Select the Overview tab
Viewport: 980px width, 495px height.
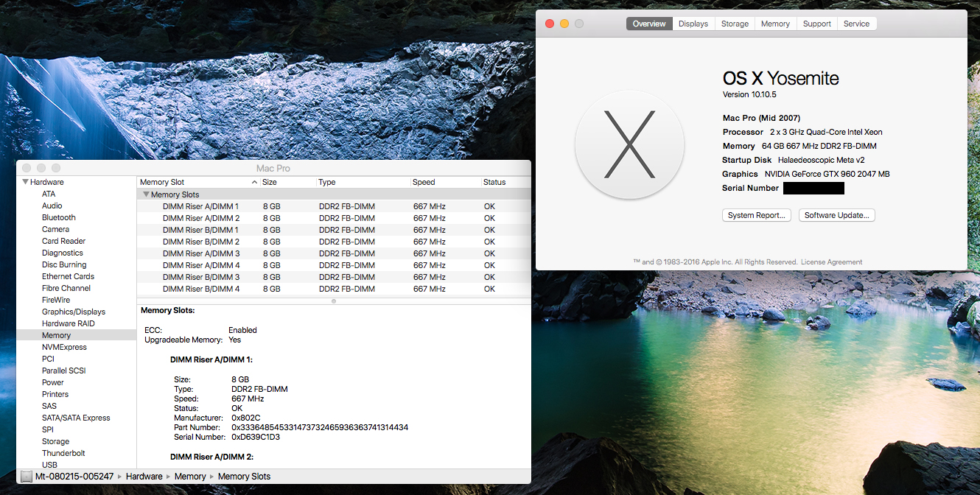pyautogui.click(x=649, y=24)
